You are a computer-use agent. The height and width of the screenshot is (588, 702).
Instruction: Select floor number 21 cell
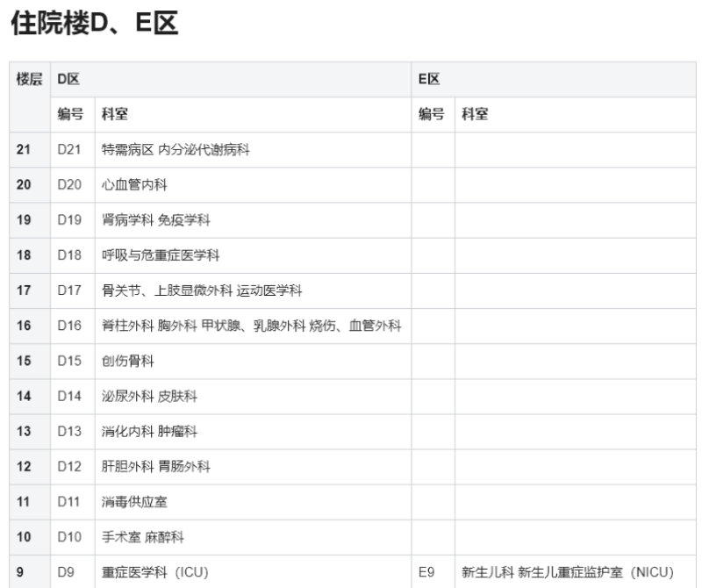(x=30, y=149)
